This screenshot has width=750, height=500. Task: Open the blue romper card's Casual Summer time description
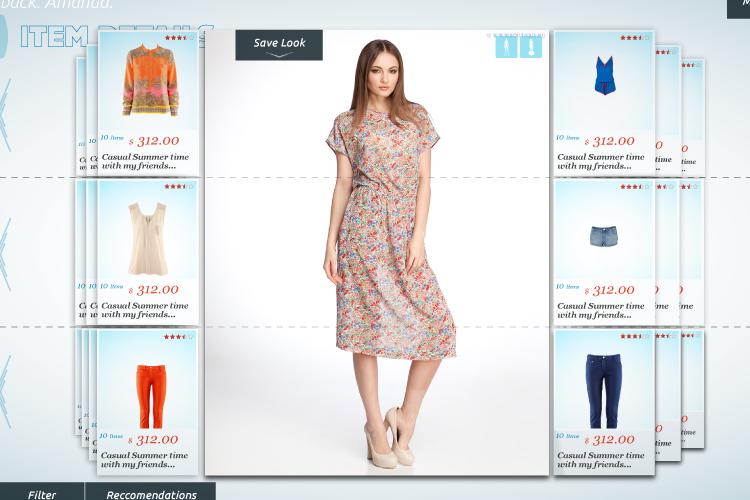click(601, 162)
